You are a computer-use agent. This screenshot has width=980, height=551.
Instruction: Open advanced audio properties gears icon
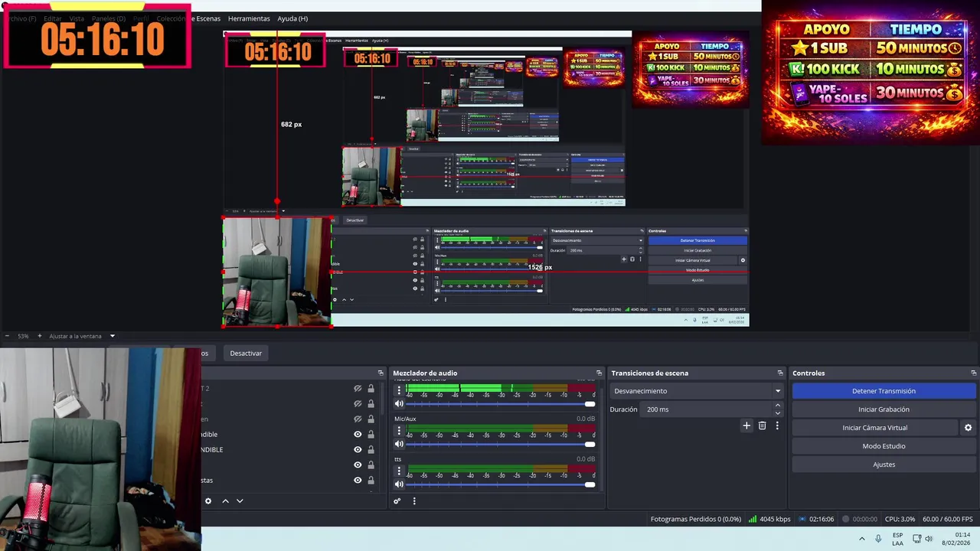pos(397,501)
